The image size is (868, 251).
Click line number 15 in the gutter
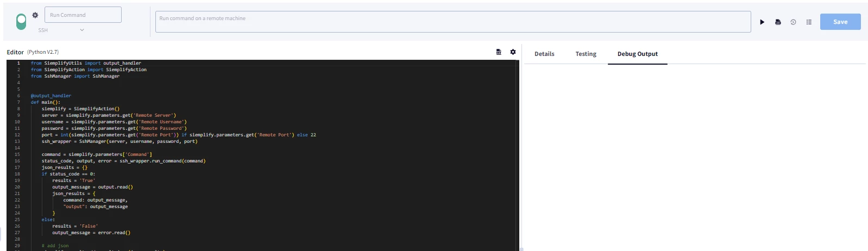[17, 154]
